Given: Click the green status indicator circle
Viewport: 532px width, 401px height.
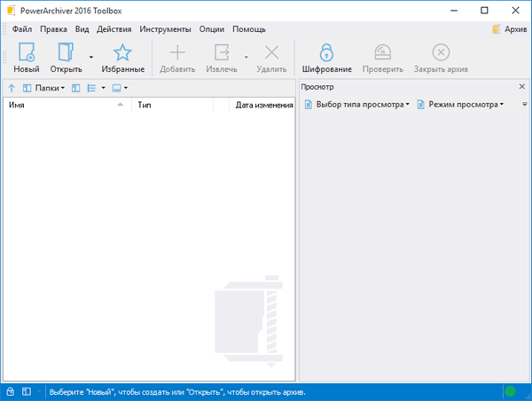Looking at the screenshot, I should (510, 392).
